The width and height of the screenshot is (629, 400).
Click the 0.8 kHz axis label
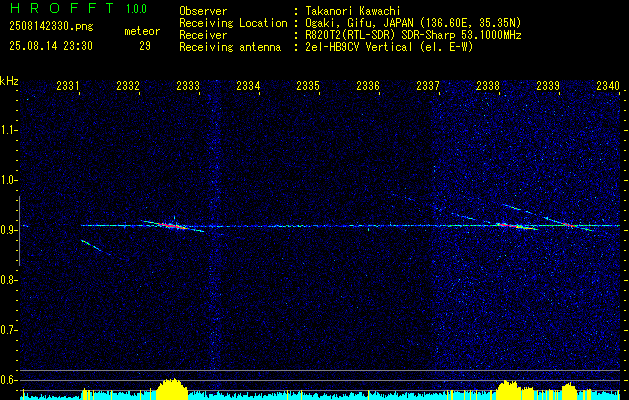pos(8,280)
